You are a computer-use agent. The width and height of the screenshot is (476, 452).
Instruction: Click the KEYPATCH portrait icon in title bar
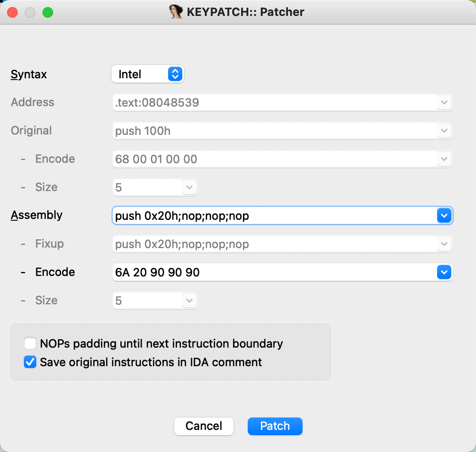click(176, 12)
